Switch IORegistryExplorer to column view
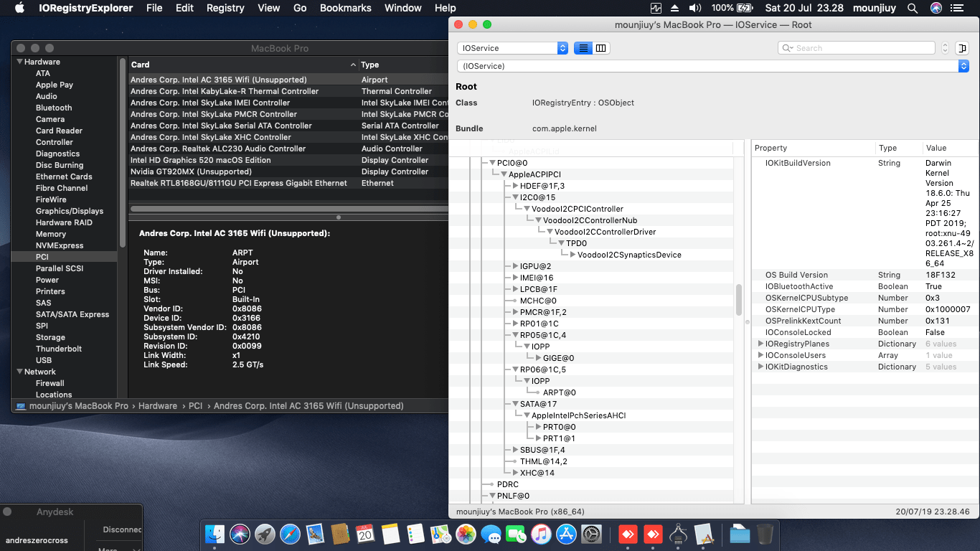This screenshot has height=551, width=980. coord(601,48)
